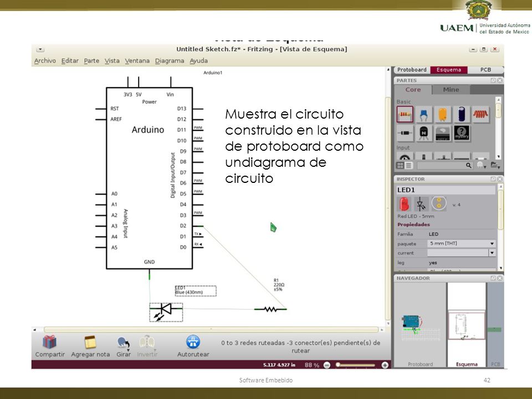The width and height of the screenshot is (532, 399).
Task: Click the Agregar nota button label
Action: [x=90, y=354]
